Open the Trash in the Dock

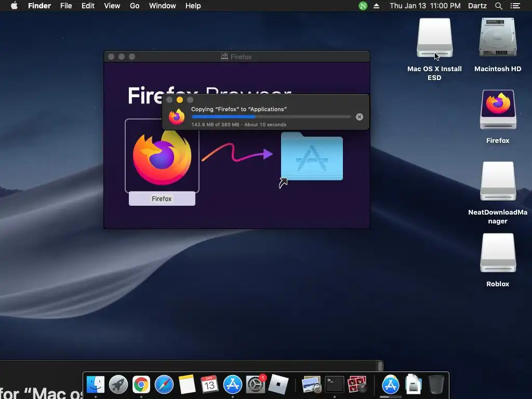436,384
